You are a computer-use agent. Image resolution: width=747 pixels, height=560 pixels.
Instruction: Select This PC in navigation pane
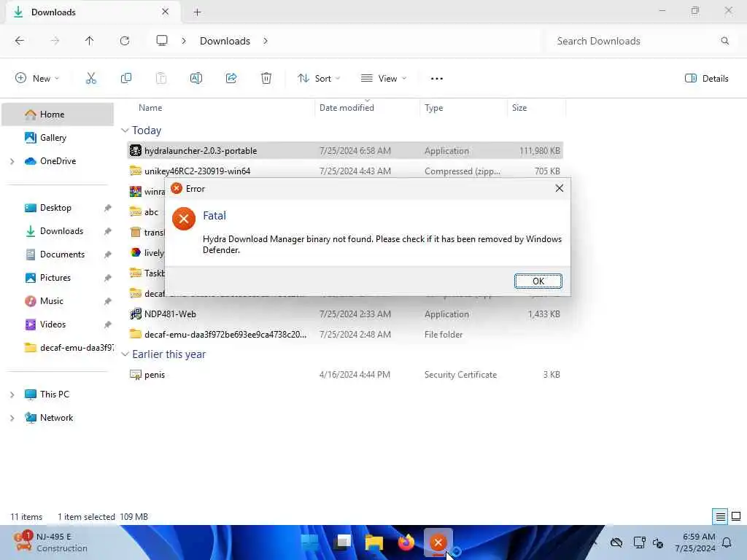54,394
